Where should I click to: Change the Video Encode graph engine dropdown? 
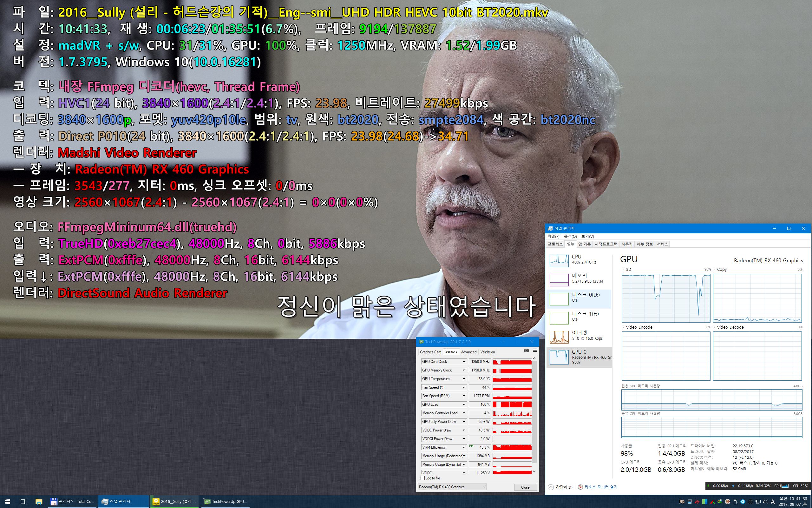click(x=623, y=327)
